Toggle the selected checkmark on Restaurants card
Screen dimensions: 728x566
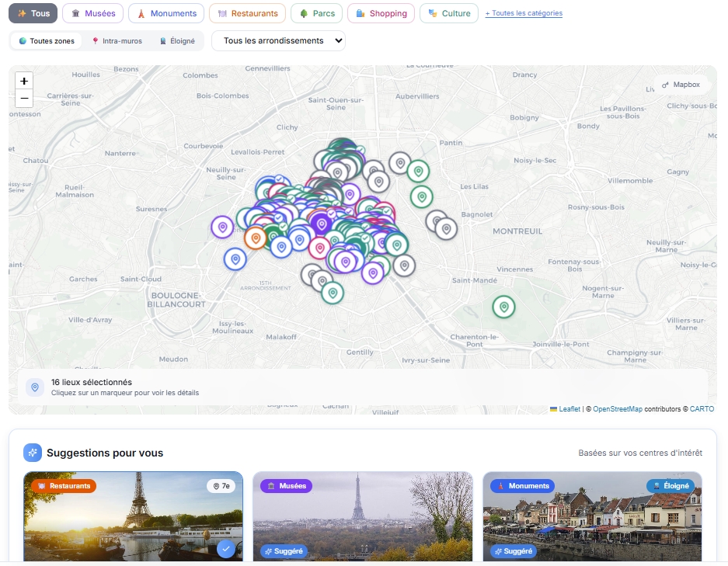tap(225, 549)
